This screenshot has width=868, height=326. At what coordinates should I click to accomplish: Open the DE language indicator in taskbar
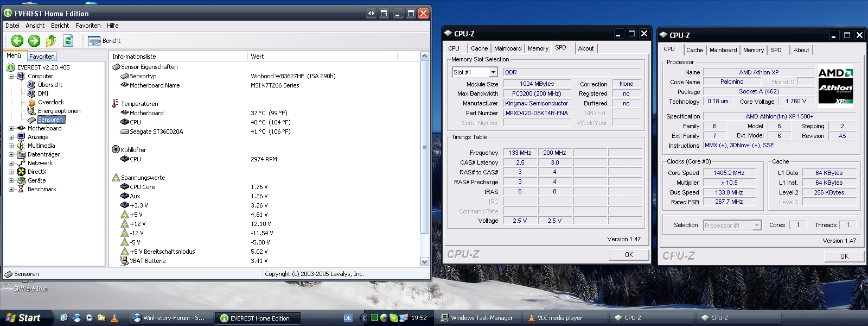click(x=348, y=318)
